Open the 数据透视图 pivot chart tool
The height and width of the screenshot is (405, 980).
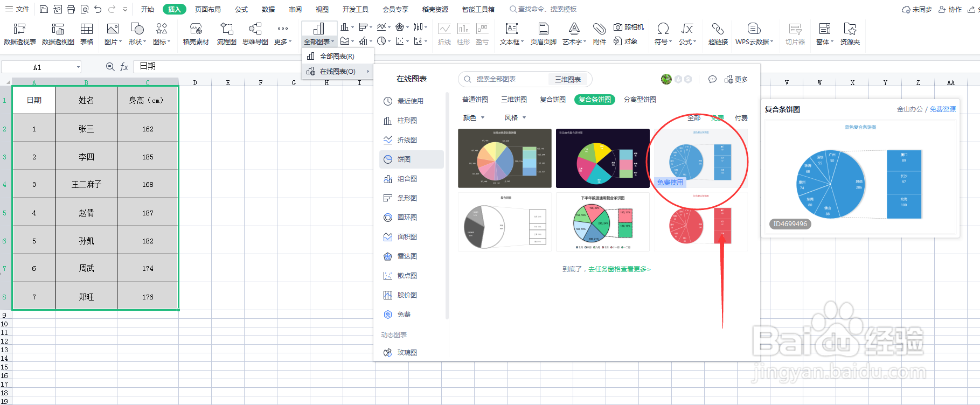58,34
